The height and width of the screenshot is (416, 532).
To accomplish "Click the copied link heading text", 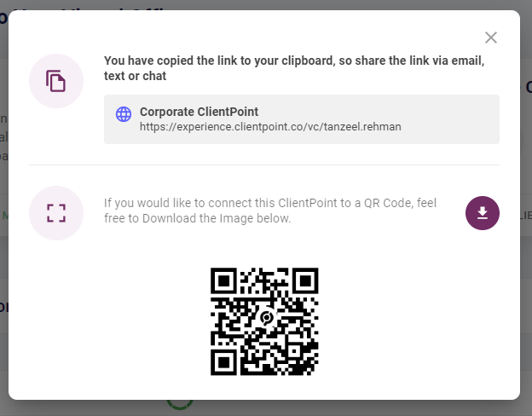I will pyautogui.click(x=294, y=68).
